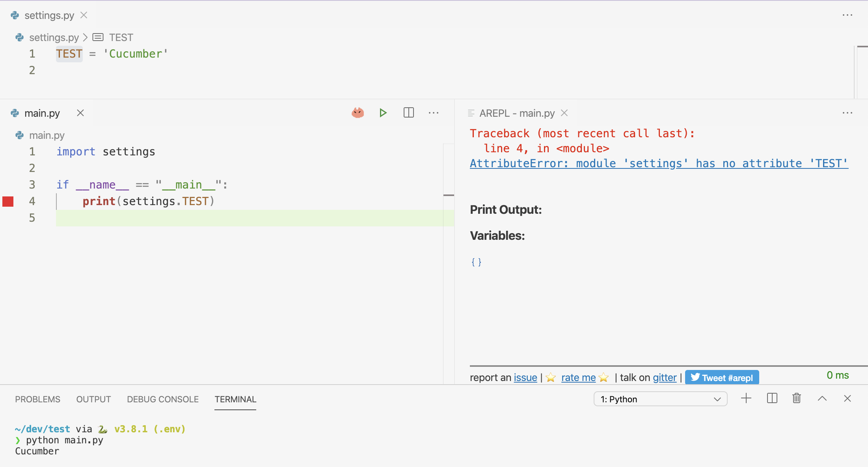
Task: Open the TEST breadcrumb in settings.py
Action: tap(121, 37)
